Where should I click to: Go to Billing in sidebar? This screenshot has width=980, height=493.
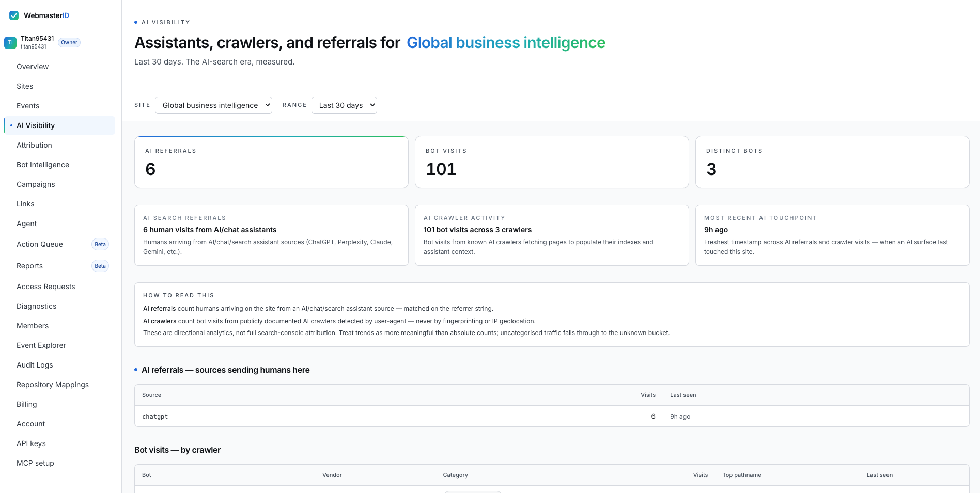[27, 404]
